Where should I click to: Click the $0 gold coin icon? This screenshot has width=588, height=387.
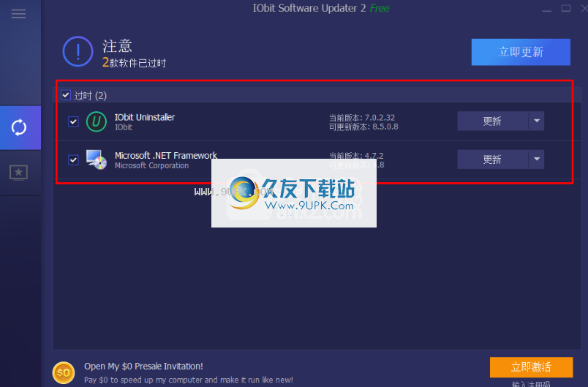tap(64, 373)
